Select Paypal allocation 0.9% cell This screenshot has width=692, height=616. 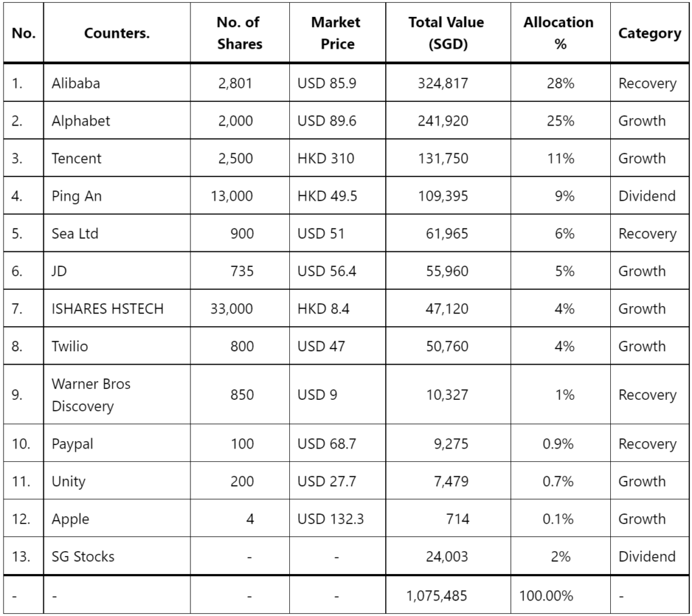pos(560,444)
